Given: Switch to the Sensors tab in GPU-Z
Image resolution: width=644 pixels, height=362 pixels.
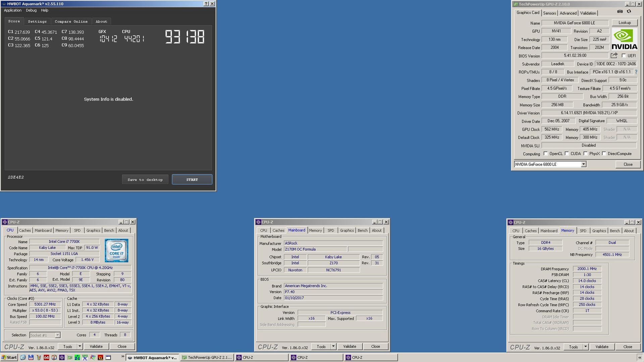Looking at the screenshot, I should pos(549,13).
